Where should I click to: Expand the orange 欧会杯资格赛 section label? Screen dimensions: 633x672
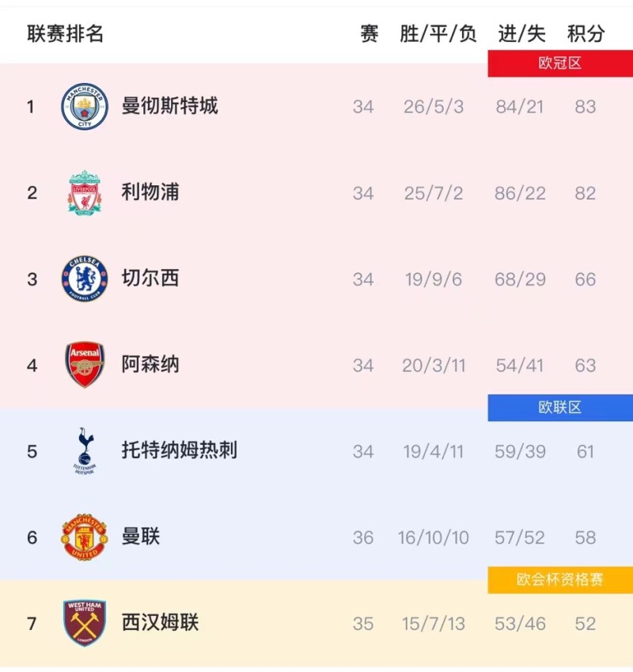[559, 578]
